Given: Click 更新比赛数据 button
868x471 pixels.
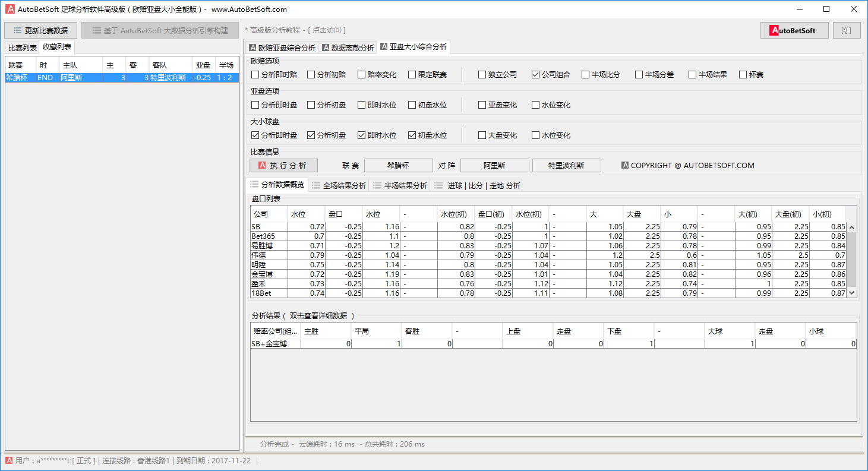Looking at the screenshot, I should [41, 30].
